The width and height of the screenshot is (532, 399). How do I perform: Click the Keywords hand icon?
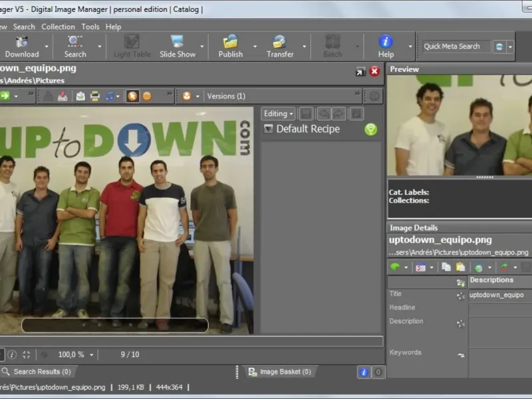coord(461,355)
